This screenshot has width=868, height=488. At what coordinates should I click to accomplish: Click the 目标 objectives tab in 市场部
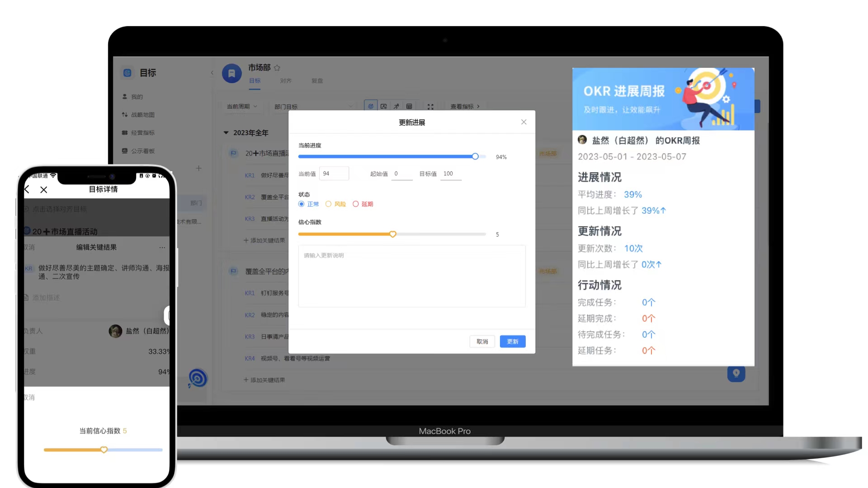(x=255, y=80)
